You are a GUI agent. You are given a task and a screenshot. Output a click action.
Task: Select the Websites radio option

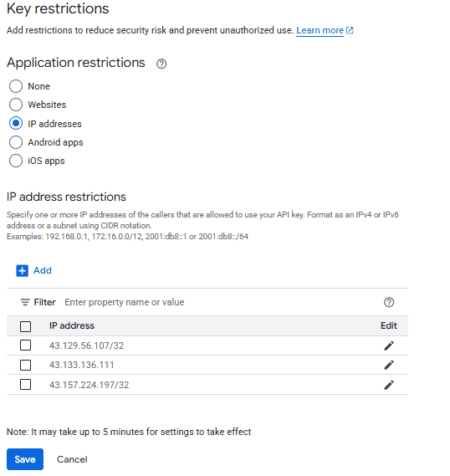click(x=16, y=105)
